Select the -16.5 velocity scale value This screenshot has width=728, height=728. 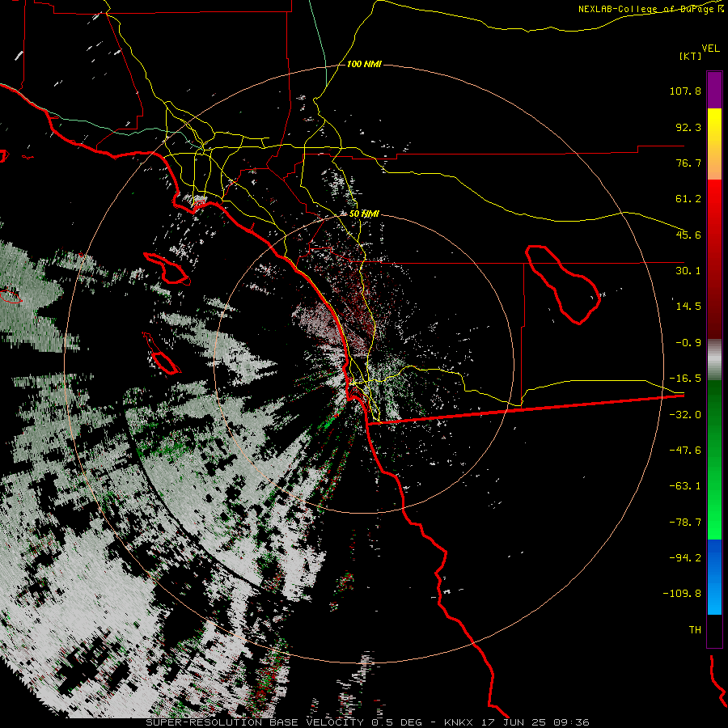pos(685,379)
